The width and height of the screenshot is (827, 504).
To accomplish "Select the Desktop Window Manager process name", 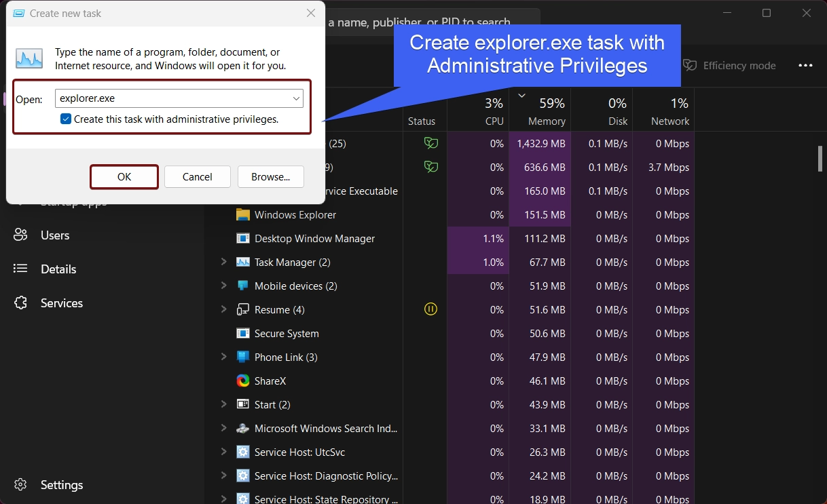I will (x=314, y=239).
